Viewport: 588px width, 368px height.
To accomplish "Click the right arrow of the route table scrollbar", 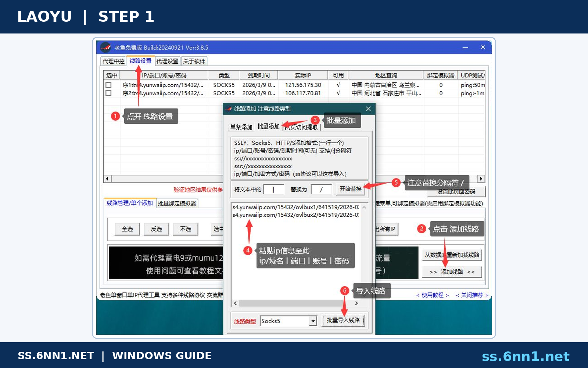I will 481,179.
